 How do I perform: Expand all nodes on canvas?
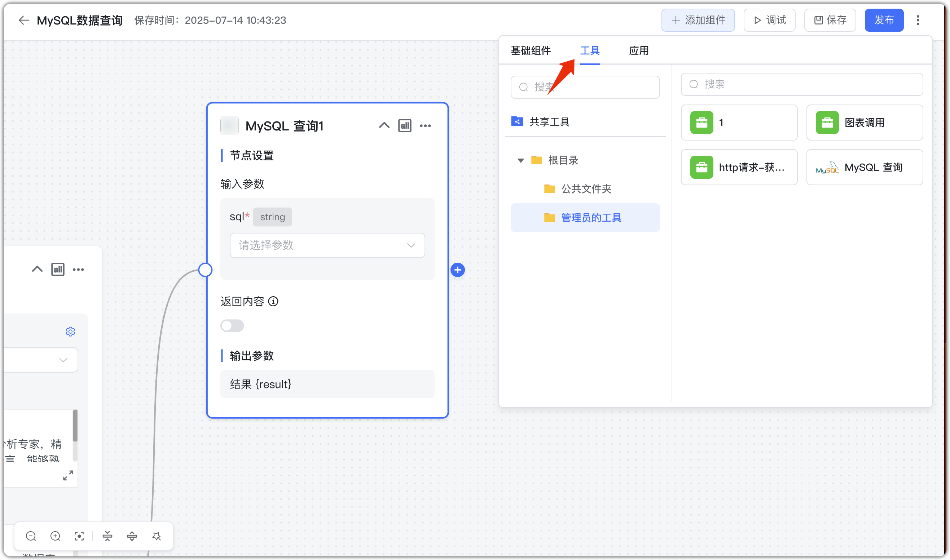click(x=132, y=536)
